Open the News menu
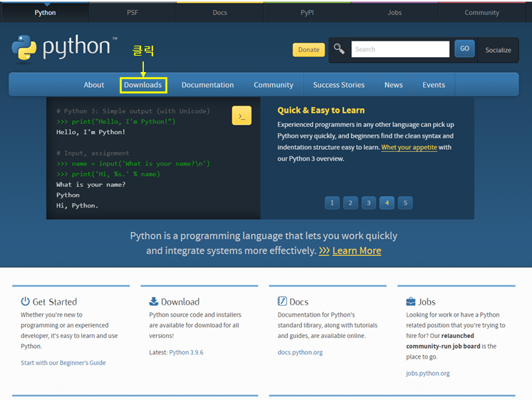The image size is (532, 400). (x=394, y=85)
